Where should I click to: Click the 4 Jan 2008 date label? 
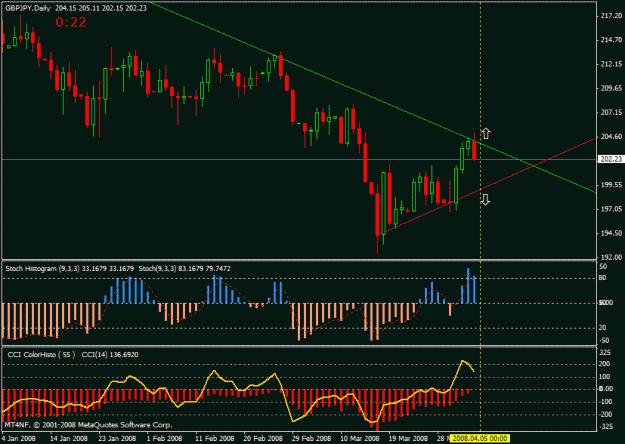(19, 438)
